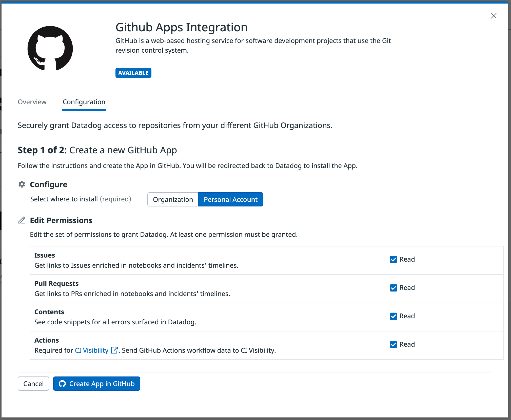Click Create App in GitHub button
The image size is (511, 420).
click(97, 384)
